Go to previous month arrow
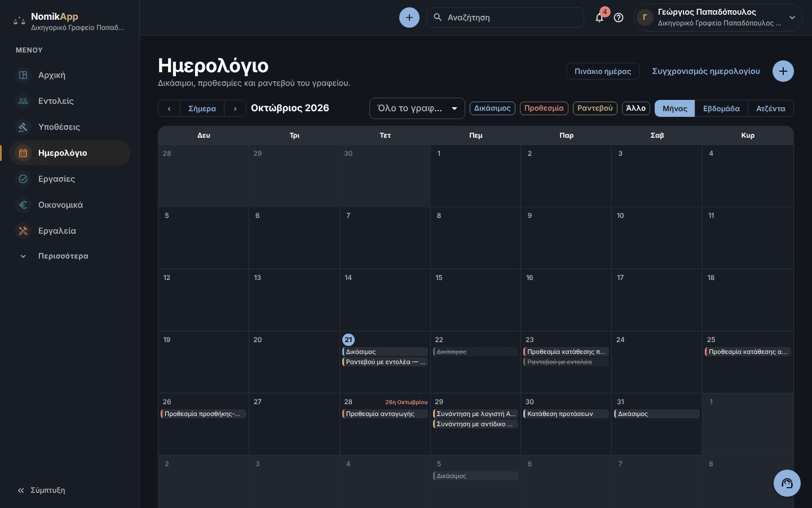 tap(169, 108)
